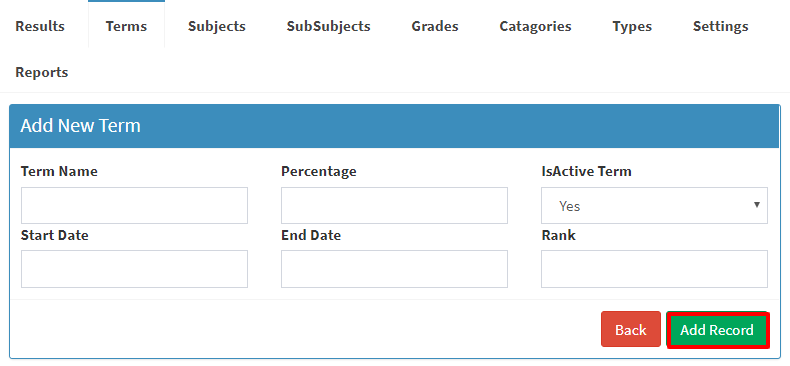Viewport: 790px width, 366px height.
Task: Open the Results tab
Action: [40, 26]
